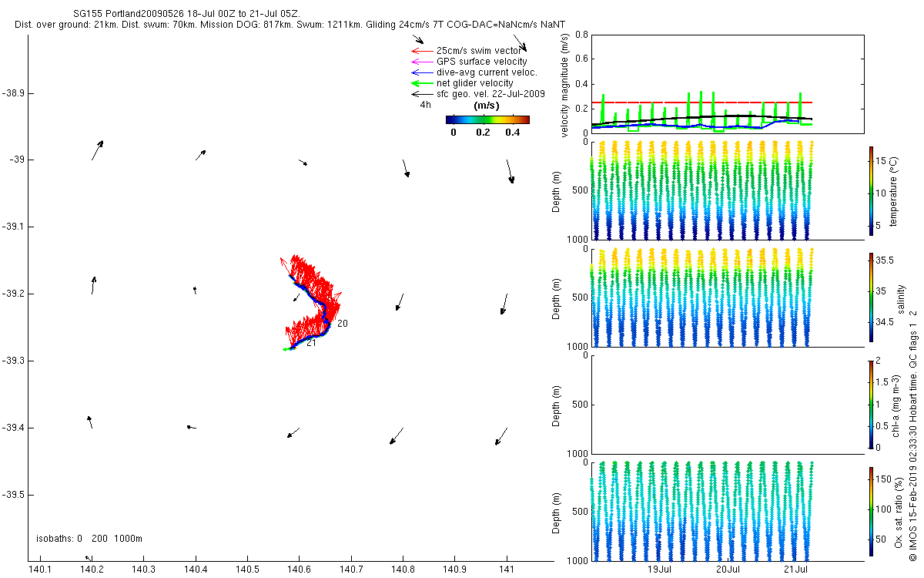The width and height of the screenshot is (924, 578).
Task: Click the latitude tick label -39.2
Action: [13, 294]
